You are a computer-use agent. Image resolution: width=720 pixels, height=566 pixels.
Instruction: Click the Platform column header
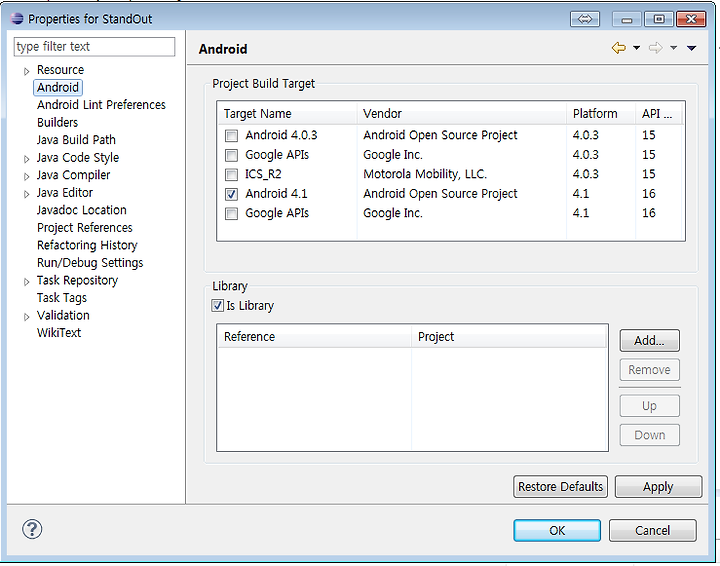coord(601,113)
